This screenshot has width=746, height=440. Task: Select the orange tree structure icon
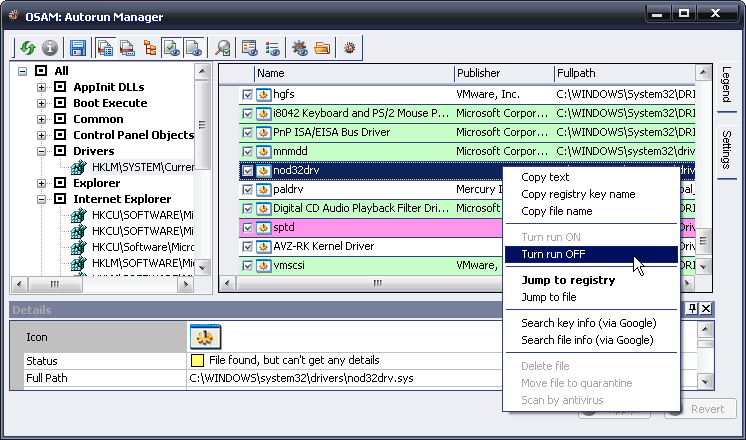[150, 48]
